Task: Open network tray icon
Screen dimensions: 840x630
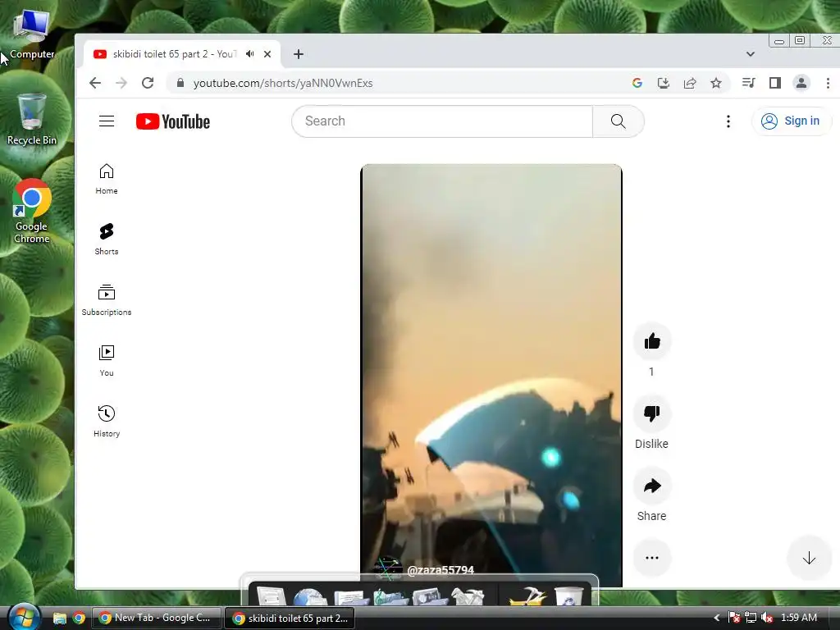Action: pyautogui.click(x=751, y=618)
